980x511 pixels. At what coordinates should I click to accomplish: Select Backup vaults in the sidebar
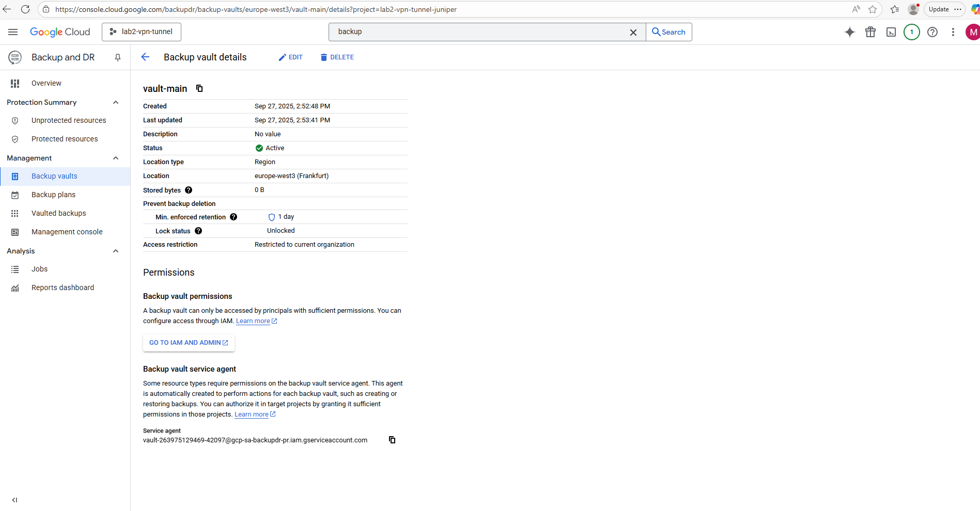click(65, 176)
